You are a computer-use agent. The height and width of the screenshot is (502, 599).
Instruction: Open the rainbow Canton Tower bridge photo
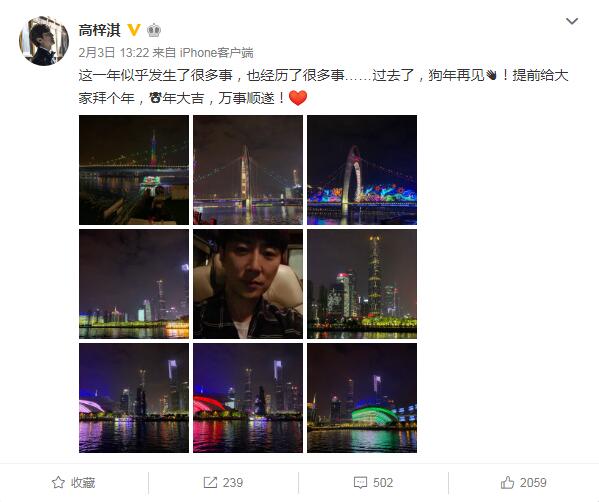[134, 170]
